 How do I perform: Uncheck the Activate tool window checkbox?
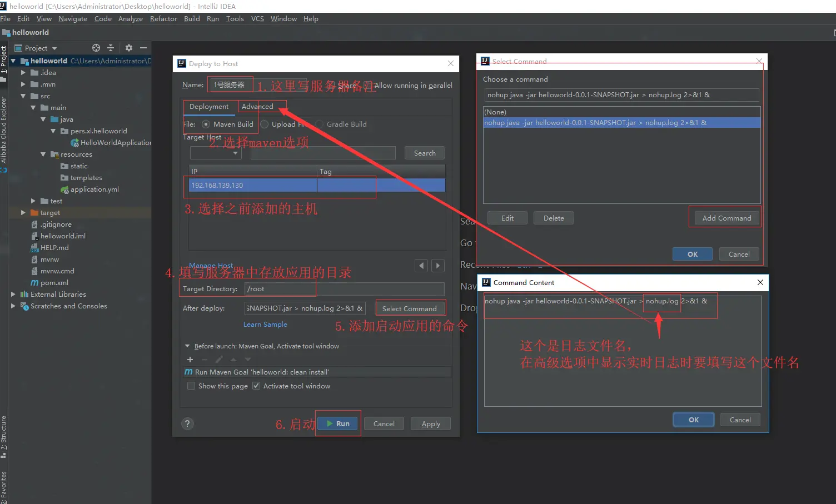coord(256,386)
